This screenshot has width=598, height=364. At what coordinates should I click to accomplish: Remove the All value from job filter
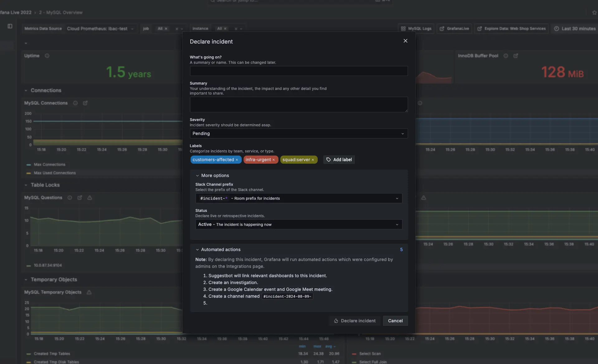click(x=166, y=29)
